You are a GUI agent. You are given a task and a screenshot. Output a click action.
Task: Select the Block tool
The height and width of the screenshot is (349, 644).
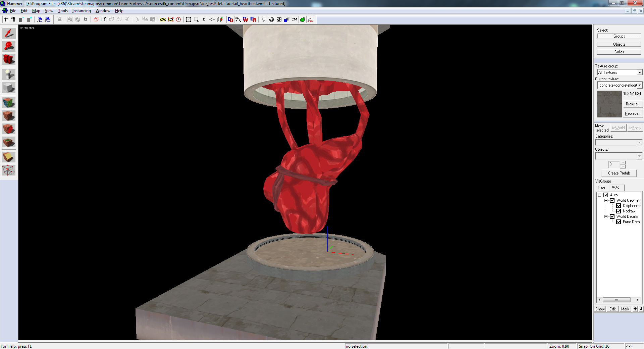[x=9, y=88]
